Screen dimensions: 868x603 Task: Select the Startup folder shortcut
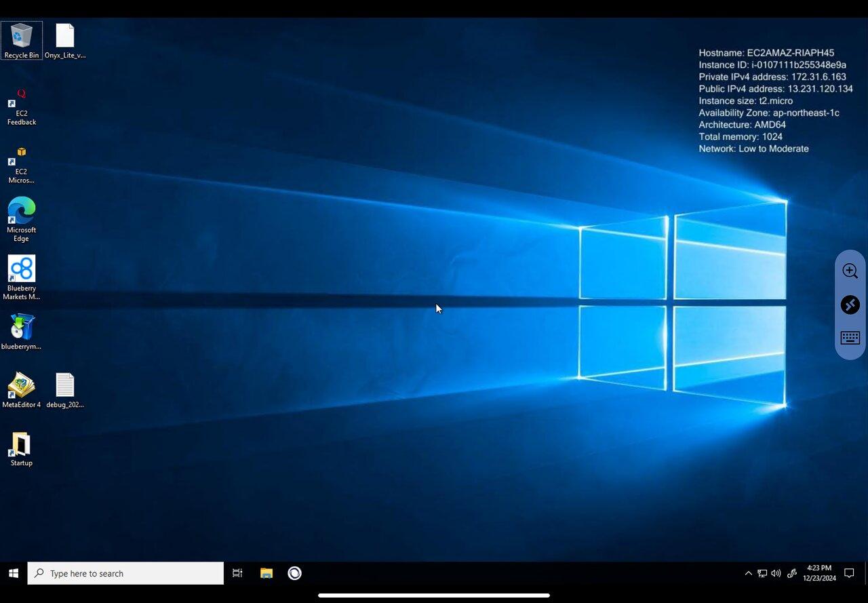(22, 449)
